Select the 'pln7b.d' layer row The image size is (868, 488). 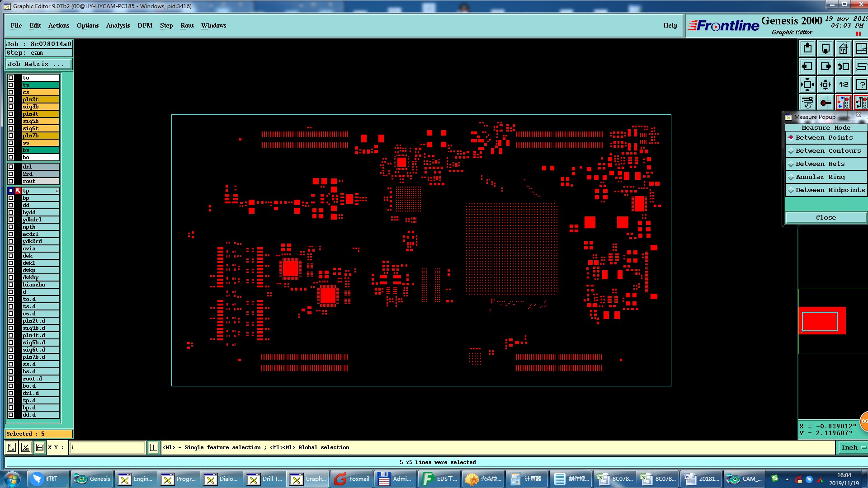41,357
